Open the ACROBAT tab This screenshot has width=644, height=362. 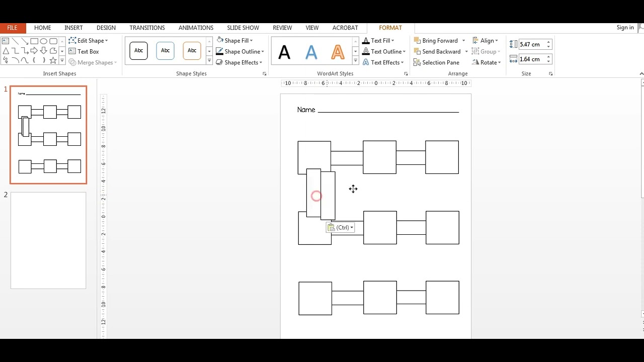point(345,28)
